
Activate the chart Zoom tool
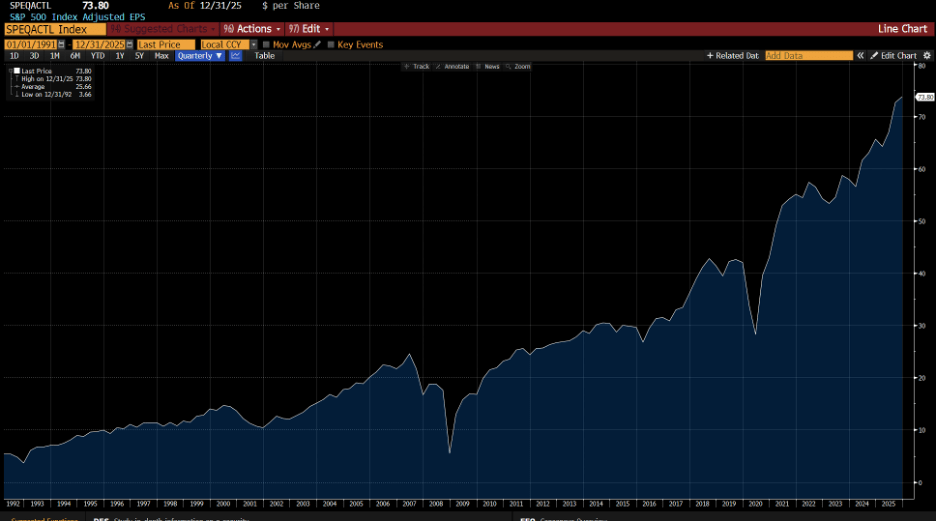click(518, 67)
